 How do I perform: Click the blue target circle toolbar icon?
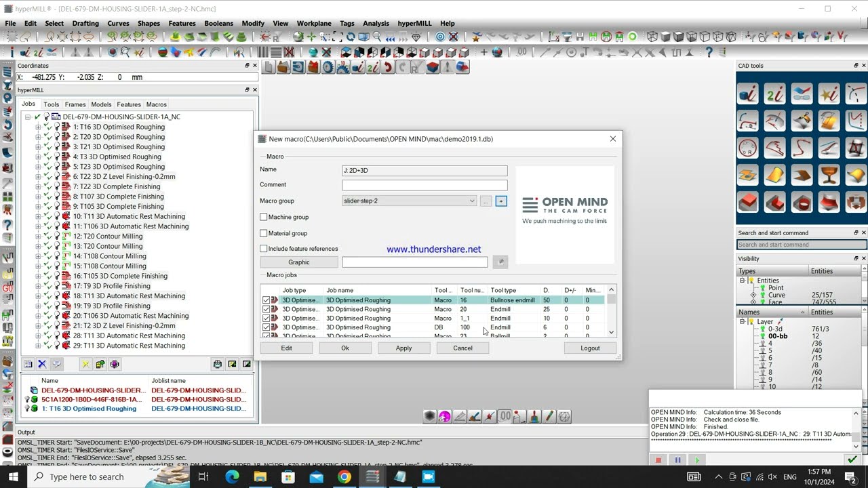[x=441, y=37]
